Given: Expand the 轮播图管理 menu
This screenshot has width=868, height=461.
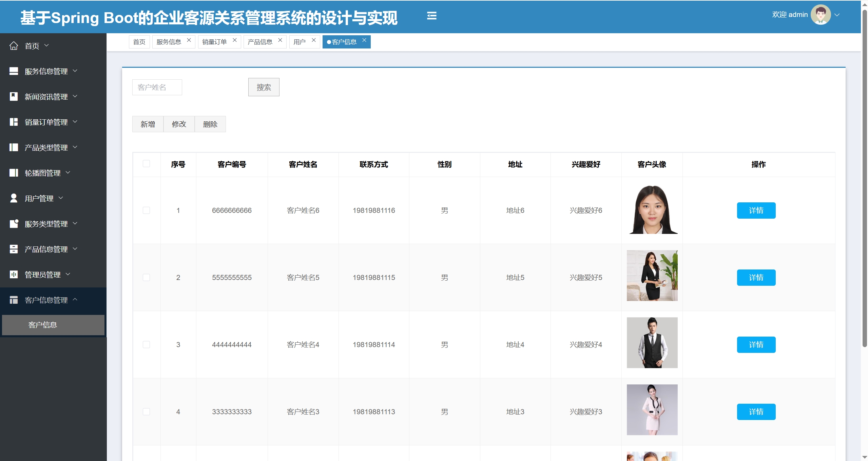Looking at the screenshot, I should click(68, 173).
